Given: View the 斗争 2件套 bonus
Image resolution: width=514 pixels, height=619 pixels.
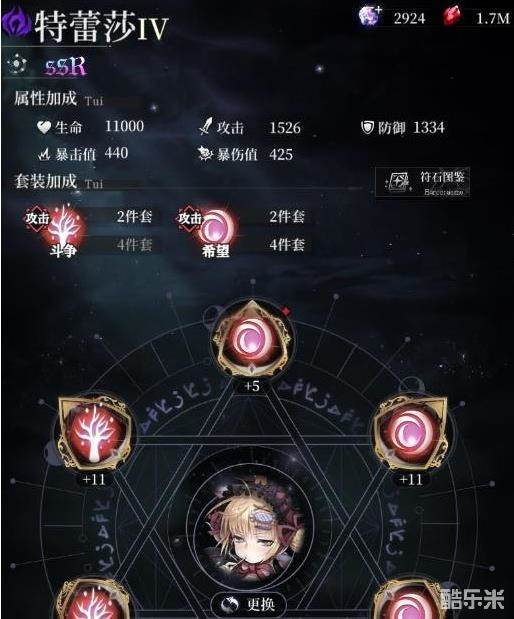Looking at the screenshot, I should [134, 216].
